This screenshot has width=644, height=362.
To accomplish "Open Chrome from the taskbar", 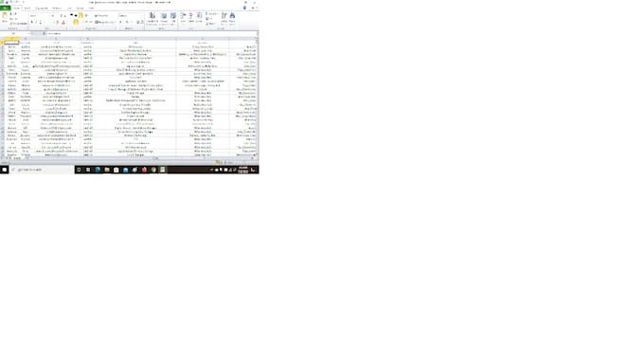I will coord(153,170).
